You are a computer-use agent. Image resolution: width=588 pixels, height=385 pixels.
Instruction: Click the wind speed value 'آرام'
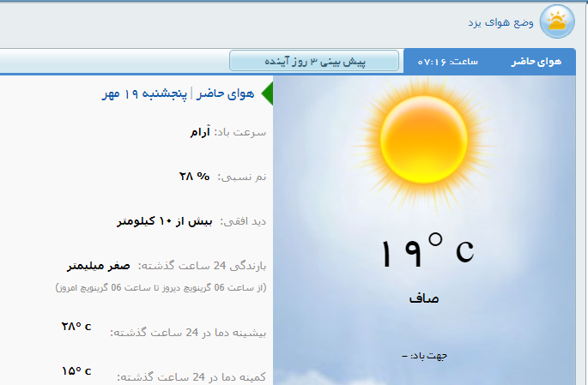click(201, 133)
